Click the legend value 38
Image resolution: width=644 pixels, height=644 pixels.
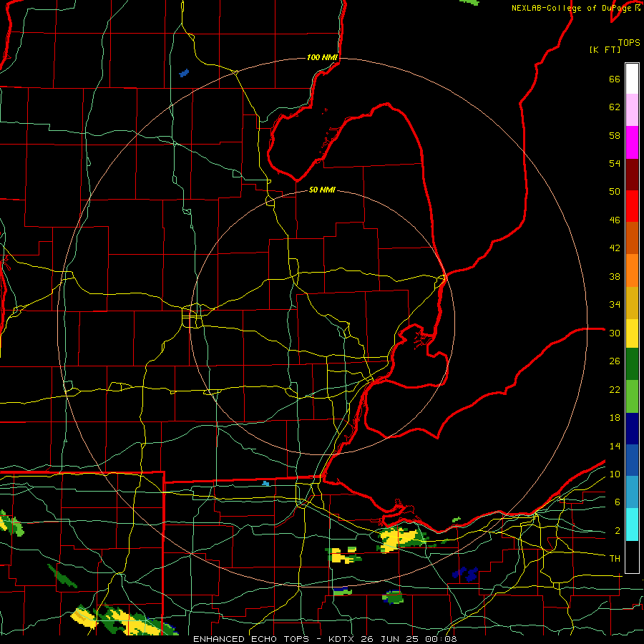pyautogui.click(x=615, y=276)
